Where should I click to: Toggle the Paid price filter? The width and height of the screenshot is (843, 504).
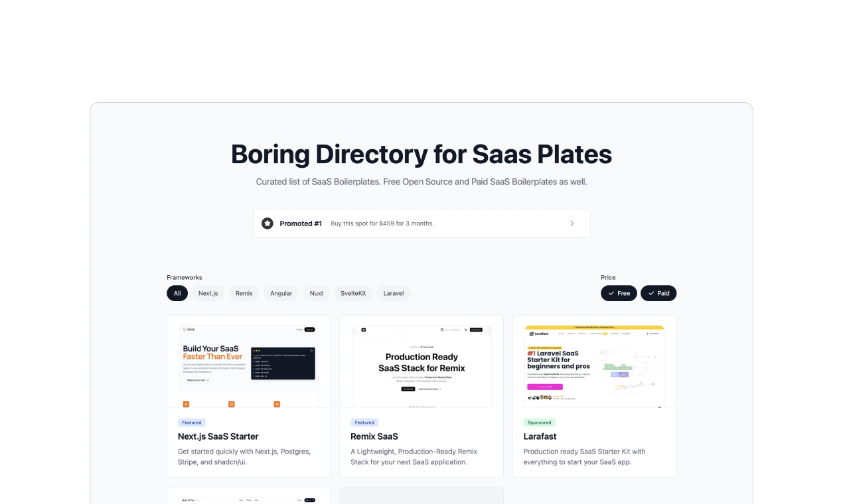(x=658, y=293)
